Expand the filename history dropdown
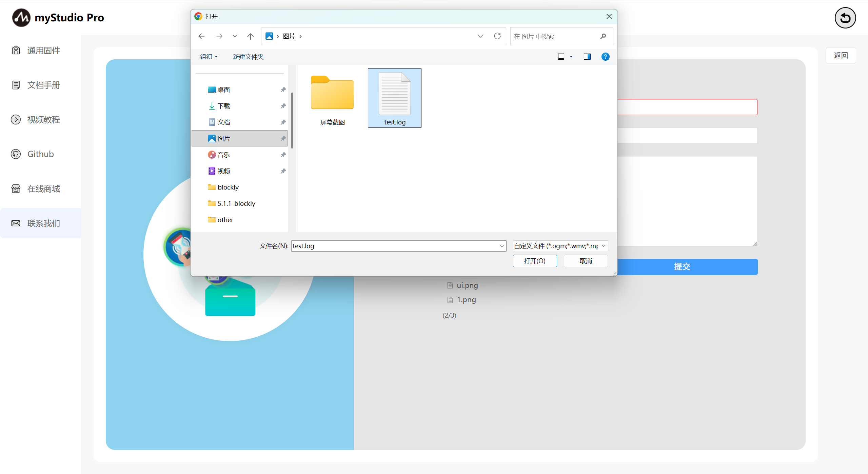Screen dimensions: 868x474 click(x=502, y=246)
